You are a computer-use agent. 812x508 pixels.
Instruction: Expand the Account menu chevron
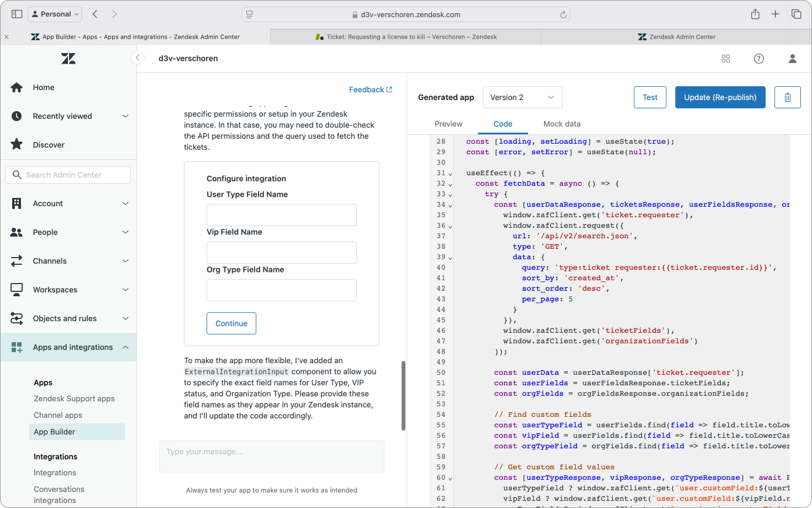[x=125, y=203]
